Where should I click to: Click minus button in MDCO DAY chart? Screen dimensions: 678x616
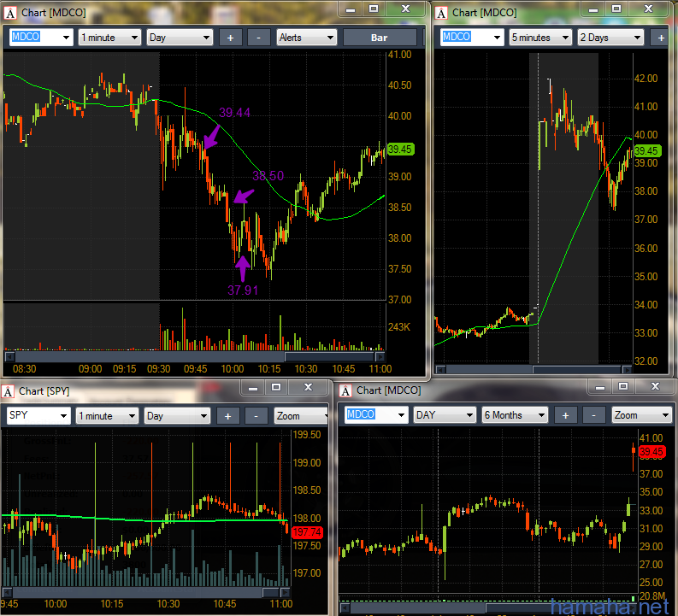[593, 415]
